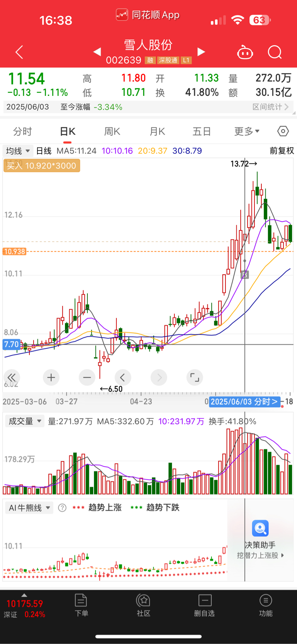Go to previous stock with left triangle
This screenshot has width=297, height=644.
[x=97, y=51]
